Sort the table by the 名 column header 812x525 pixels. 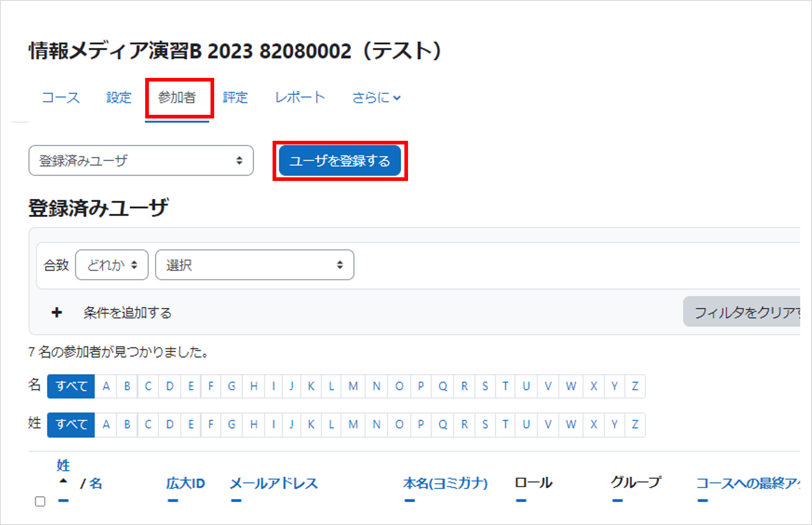point(96,483)
